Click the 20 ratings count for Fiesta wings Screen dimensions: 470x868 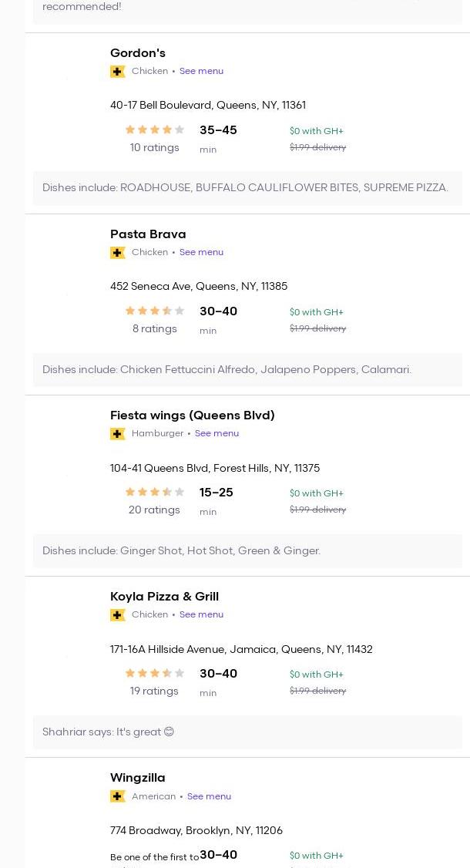pos(154,510)
